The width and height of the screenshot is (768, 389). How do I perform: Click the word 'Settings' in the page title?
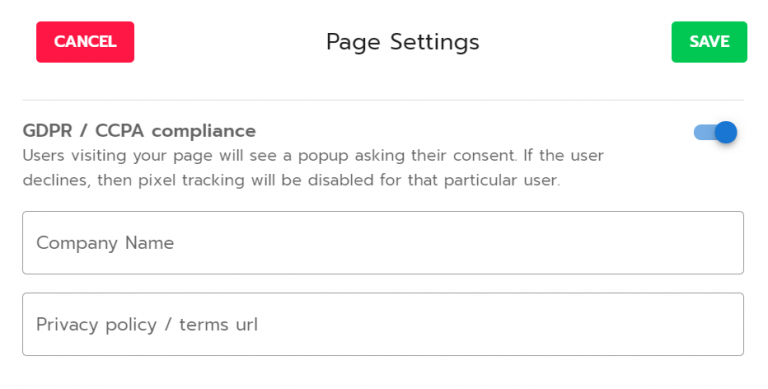pyautogui.click(x=434, y=42)
